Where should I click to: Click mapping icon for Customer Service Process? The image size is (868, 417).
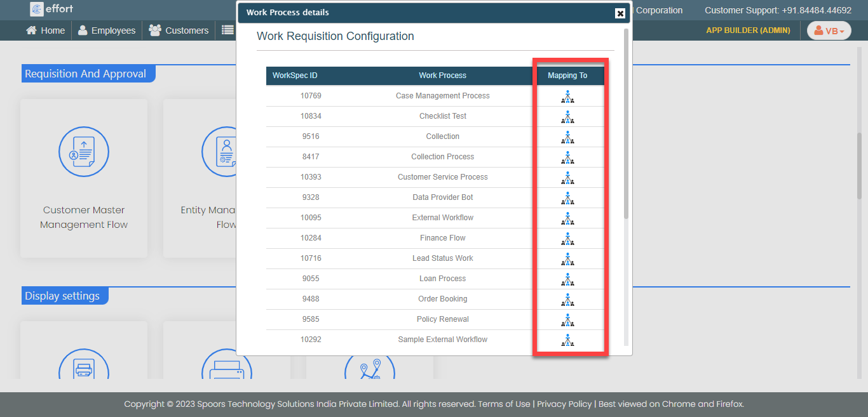(567, 178)
